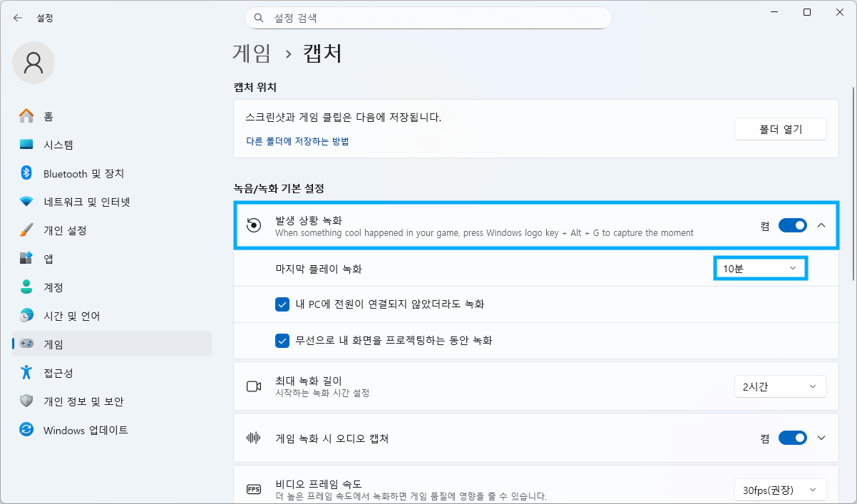Click the 네트워크 및 인터넷 Wi-Fi icon
Screen dimensions: 857x504
pyautogui.click(x=26, y=202)
